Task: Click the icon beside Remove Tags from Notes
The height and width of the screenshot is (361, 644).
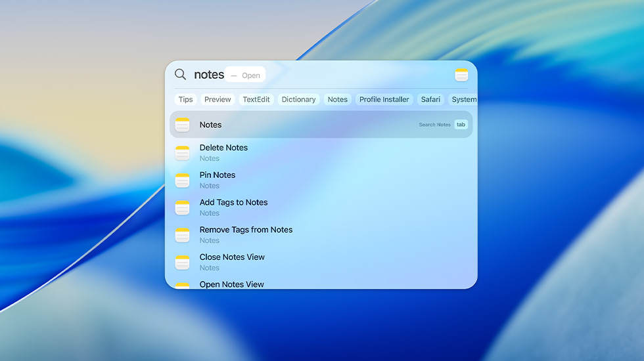Action: pos(183,235)
